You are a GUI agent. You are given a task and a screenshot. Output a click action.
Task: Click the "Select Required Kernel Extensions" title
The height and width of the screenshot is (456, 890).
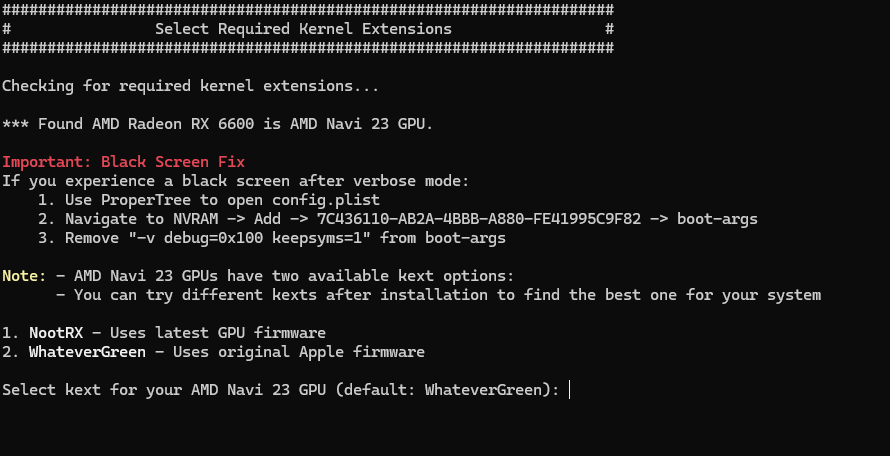pos(303,29)
